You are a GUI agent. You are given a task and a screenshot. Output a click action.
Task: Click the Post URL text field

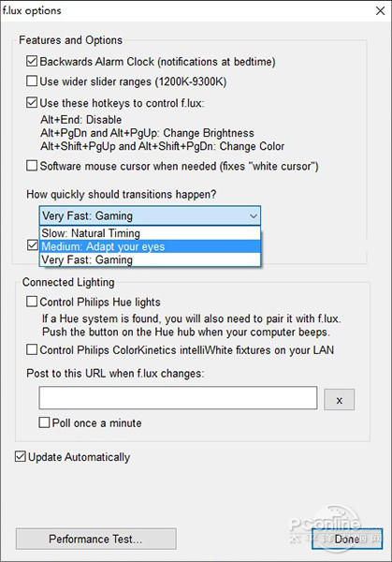point(178,398)
